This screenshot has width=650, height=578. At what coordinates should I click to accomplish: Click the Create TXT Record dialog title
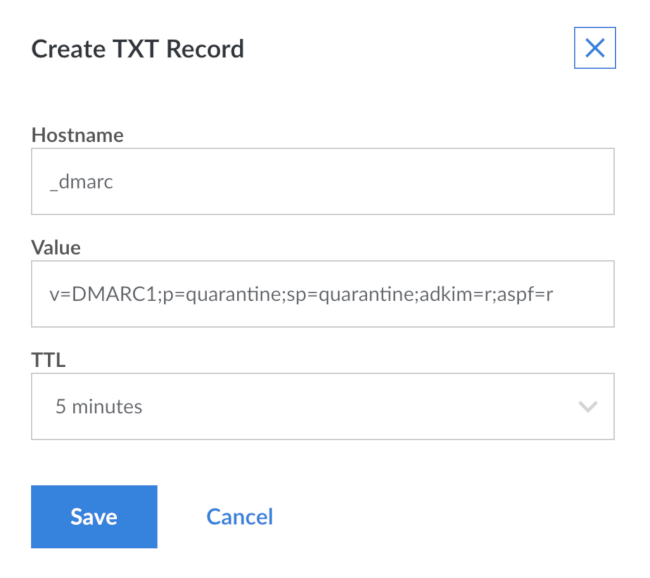(x=138, y=49)
